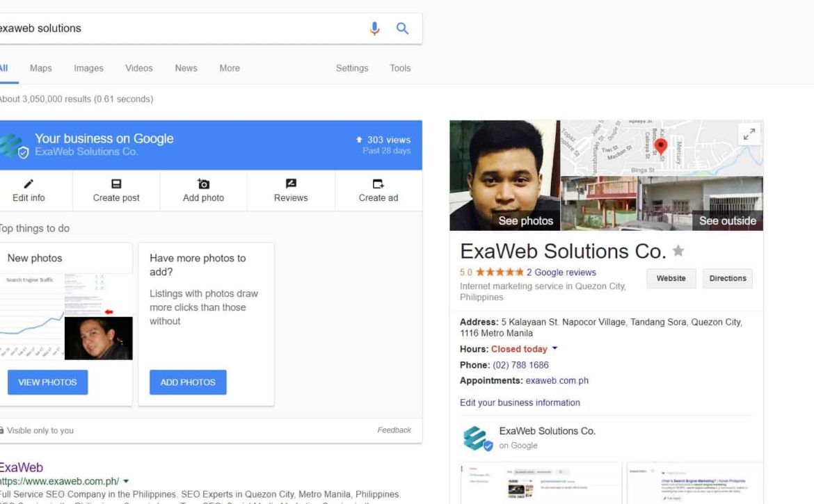Image resolution: width=814 pixels, height=504 pixels.
Task: Switch to the News tab
Action: click(186, 68)
